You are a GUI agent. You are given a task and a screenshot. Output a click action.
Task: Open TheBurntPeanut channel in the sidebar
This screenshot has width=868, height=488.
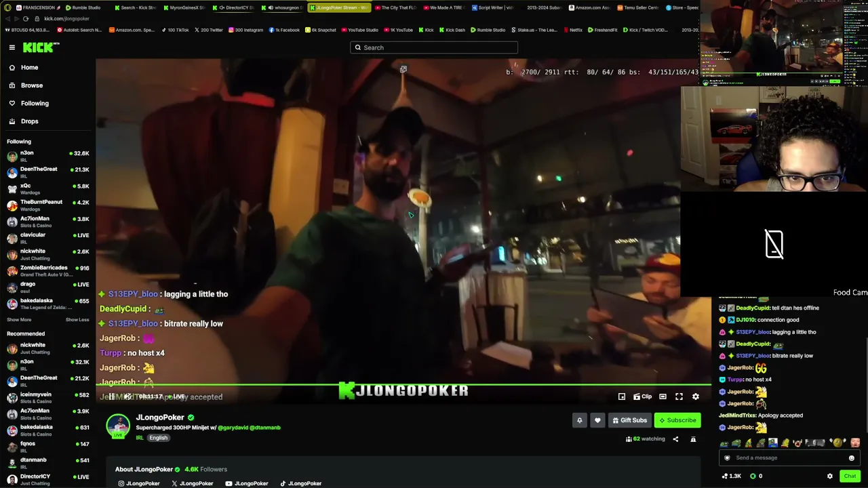[x=47, y=205]
